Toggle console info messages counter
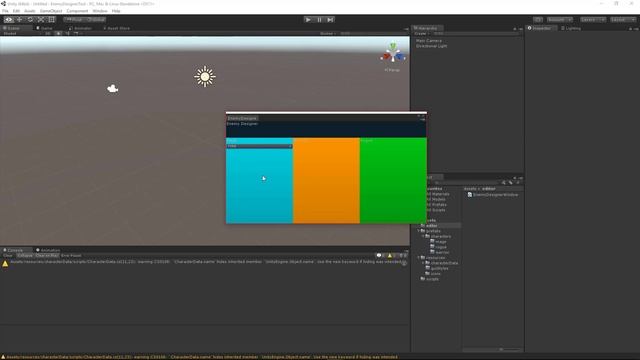The image size is (640, 360). (x=380, y=256)
